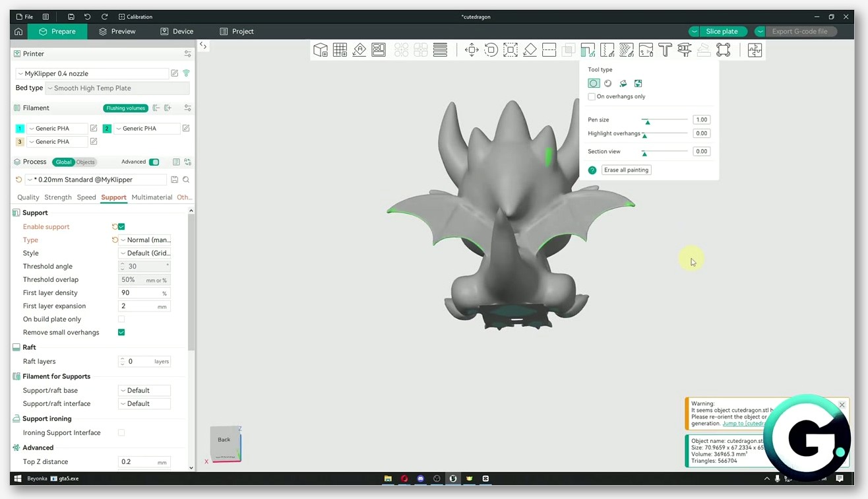Click the help question mark icon
The height and width of the screenshot is (499, 868).
[x=592, y=170]
